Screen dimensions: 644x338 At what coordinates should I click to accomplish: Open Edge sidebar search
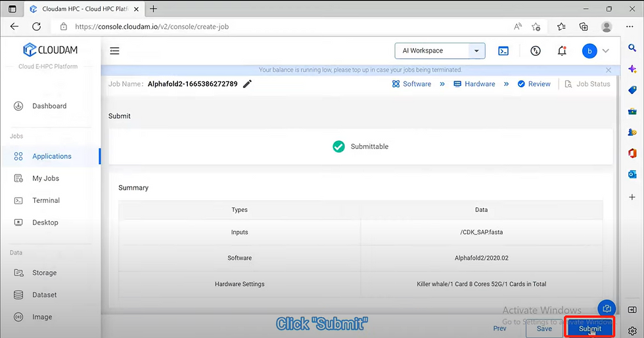pyautogui.click(x=632, y=48)
